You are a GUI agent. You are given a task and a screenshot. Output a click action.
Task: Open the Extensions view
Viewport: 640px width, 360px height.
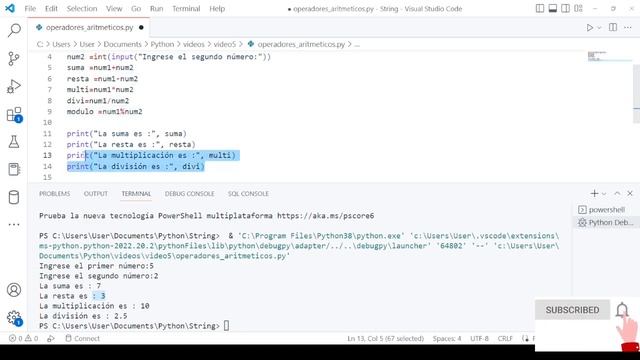(14, 115)
